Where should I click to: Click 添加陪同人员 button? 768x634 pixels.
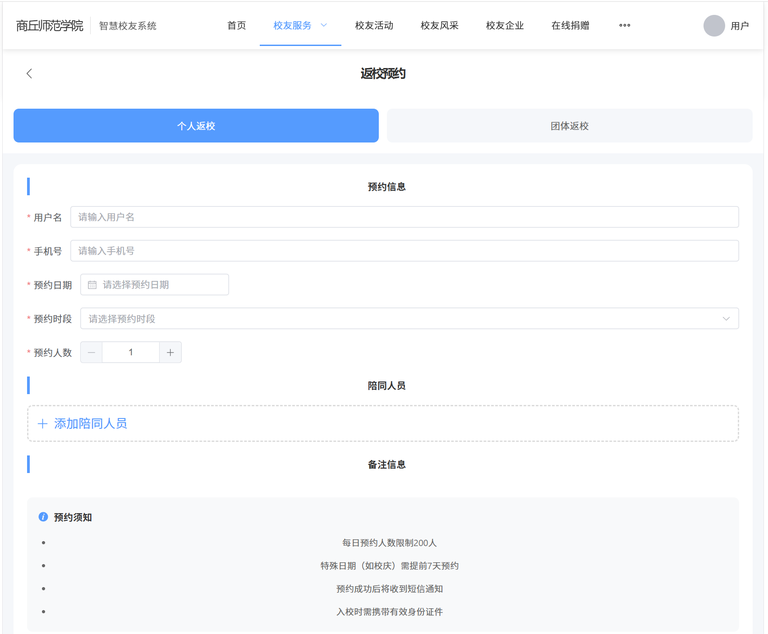pos(383,423)
